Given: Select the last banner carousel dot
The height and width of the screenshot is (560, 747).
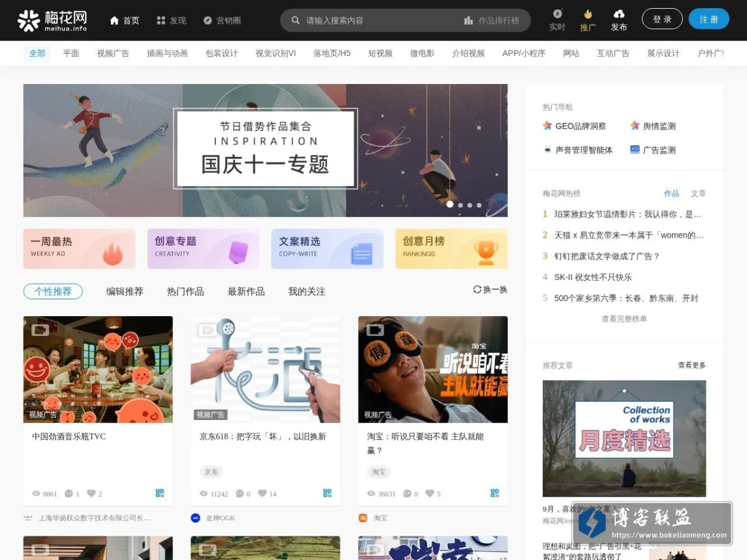Looking at the screenshot, I should 479,205.
